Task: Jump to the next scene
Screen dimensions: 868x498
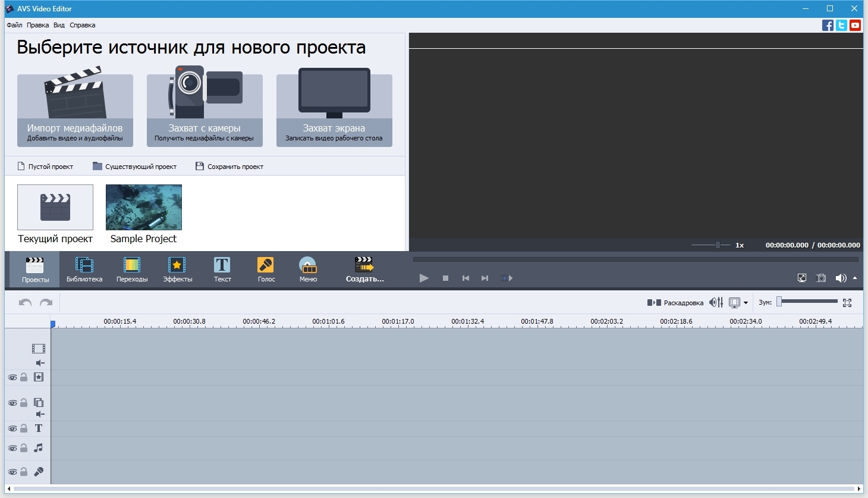Action: point(507,278)
